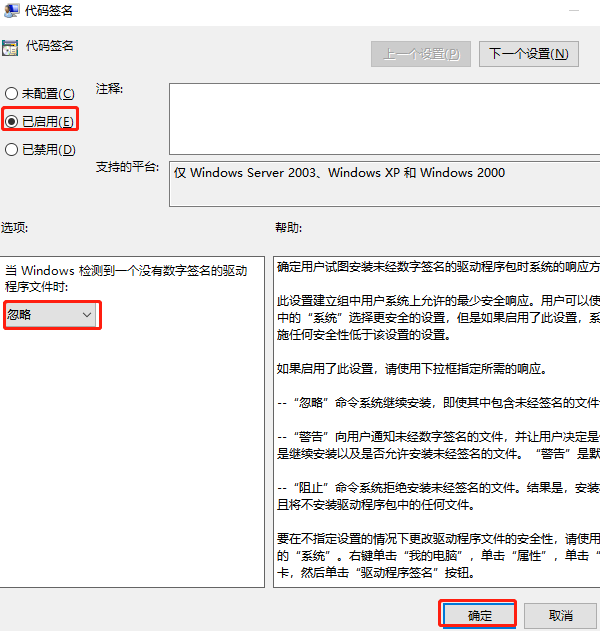Click the 注释: label
This screenshot has width=600, height=631.
pyautogui.click(x=109, y=90)
